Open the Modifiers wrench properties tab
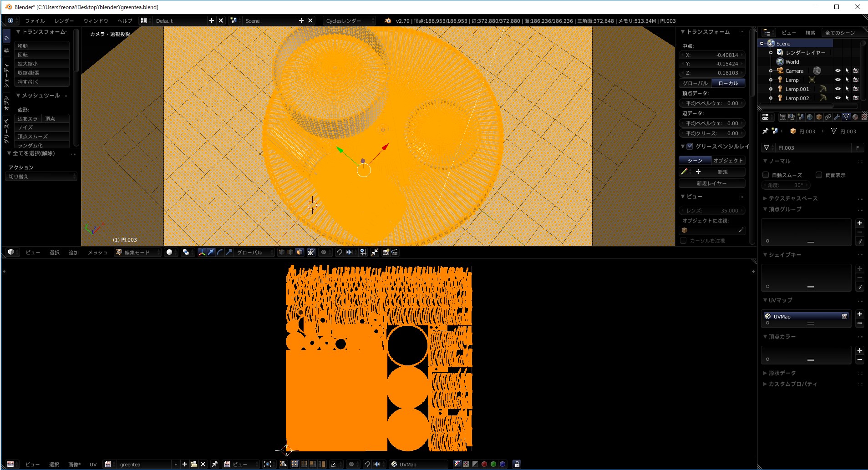This screenshot has height=470, width=868. tap(837, 117)
